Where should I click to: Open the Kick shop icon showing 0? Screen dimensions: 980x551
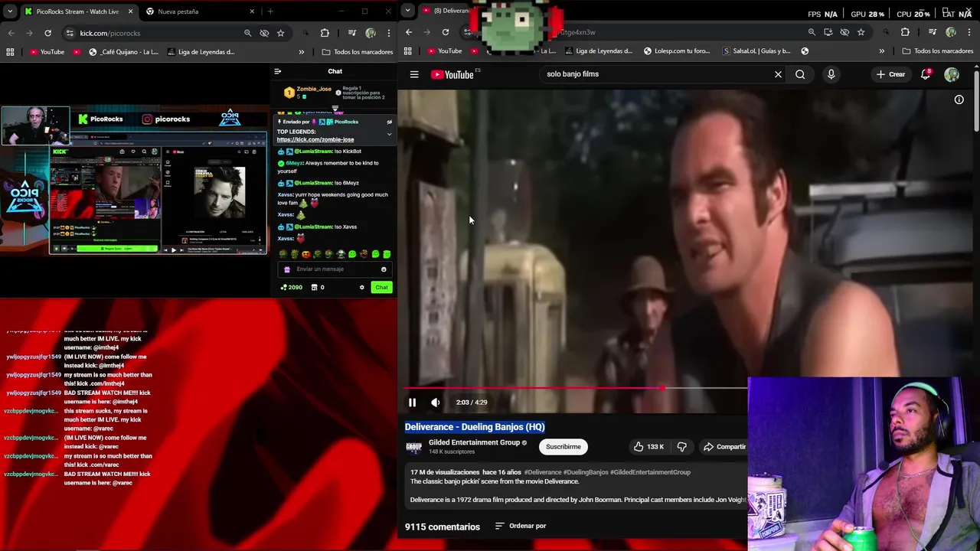(x=318, y=287)
